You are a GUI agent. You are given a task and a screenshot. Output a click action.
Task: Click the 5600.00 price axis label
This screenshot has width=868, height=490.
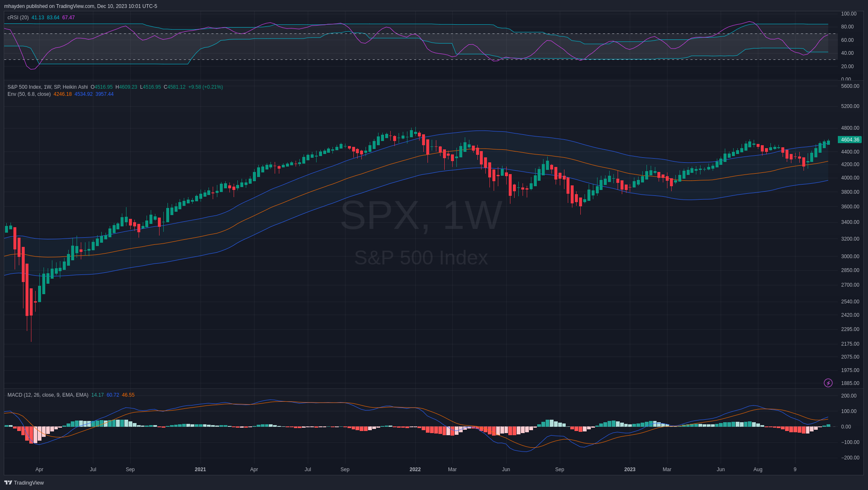(x=850, y=86)
